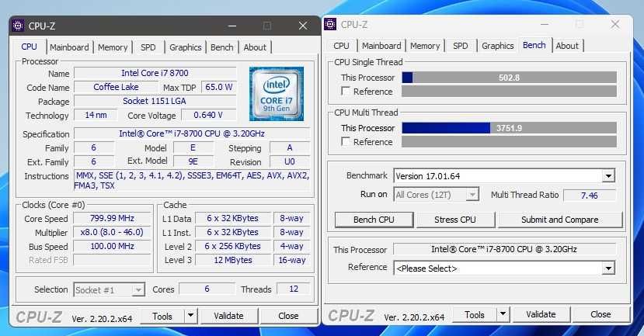Click This Processor name field in Bench window
Screen dimensions: 644x336
(x=504, y=249)
